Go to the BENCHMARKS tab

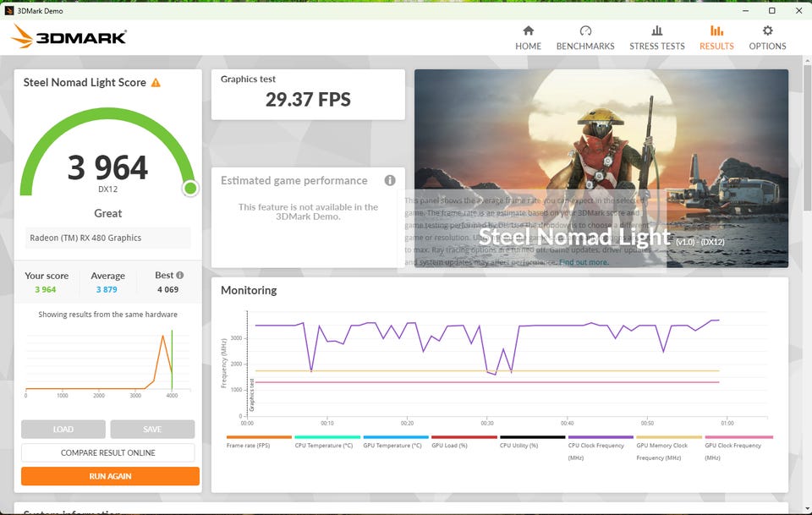(585, 38)
